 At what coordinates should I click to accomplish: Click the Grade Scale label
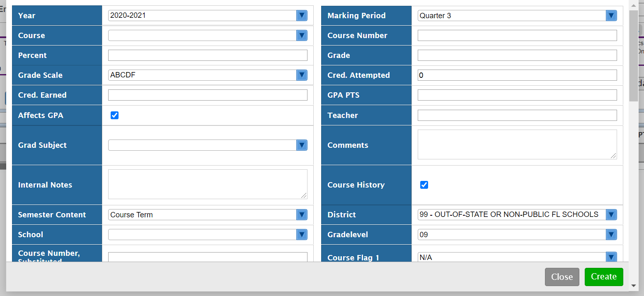point(40,75)
